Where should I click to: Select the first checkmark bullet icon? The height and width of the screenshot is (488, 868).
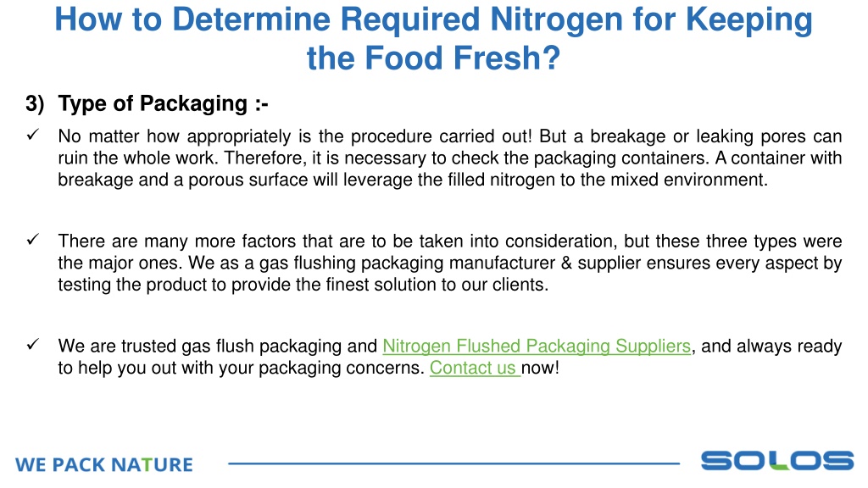pos(33,135)
